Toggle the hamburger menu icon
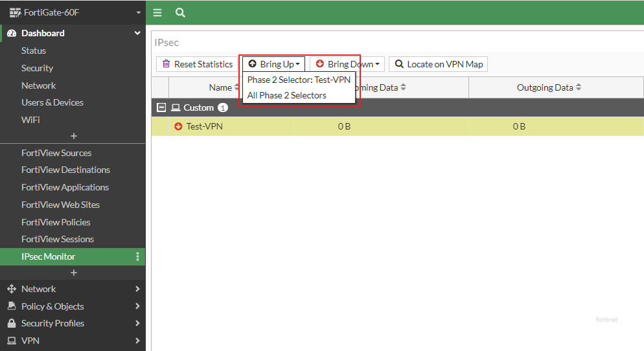The image size is (644, 351). (157, 13)
